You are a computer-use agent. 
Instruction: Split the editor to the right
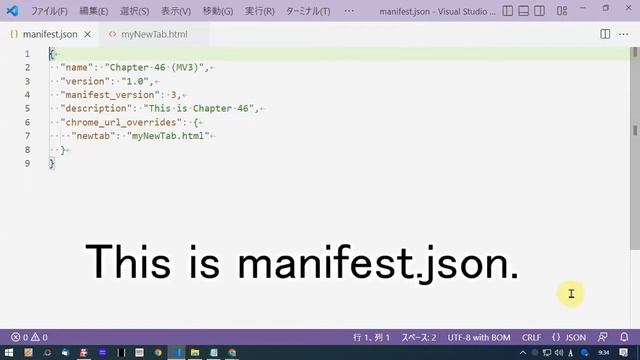click(605, 34)
